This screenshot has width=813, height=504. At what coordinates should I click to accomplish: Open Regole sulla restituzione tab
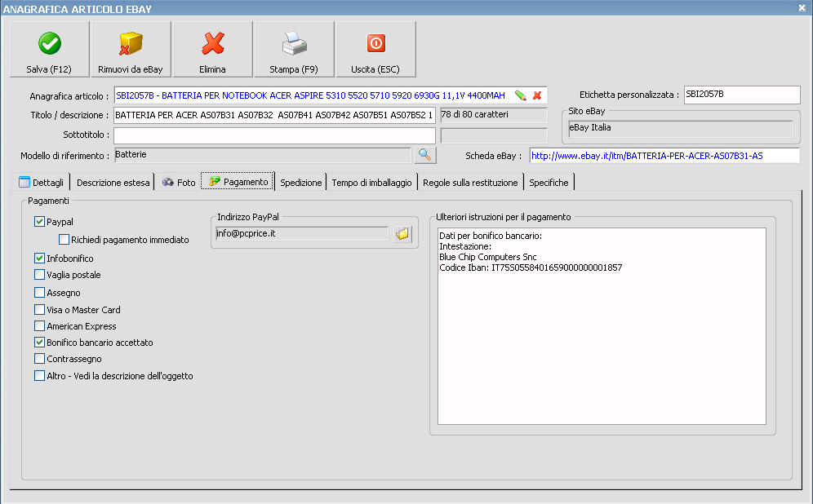coord(470,183)
